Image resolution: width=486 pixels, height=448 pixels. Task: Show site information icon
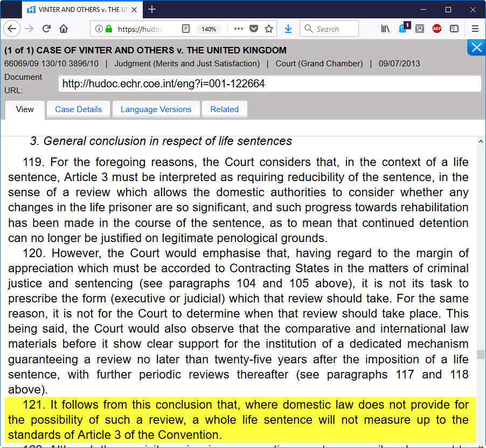99,29
